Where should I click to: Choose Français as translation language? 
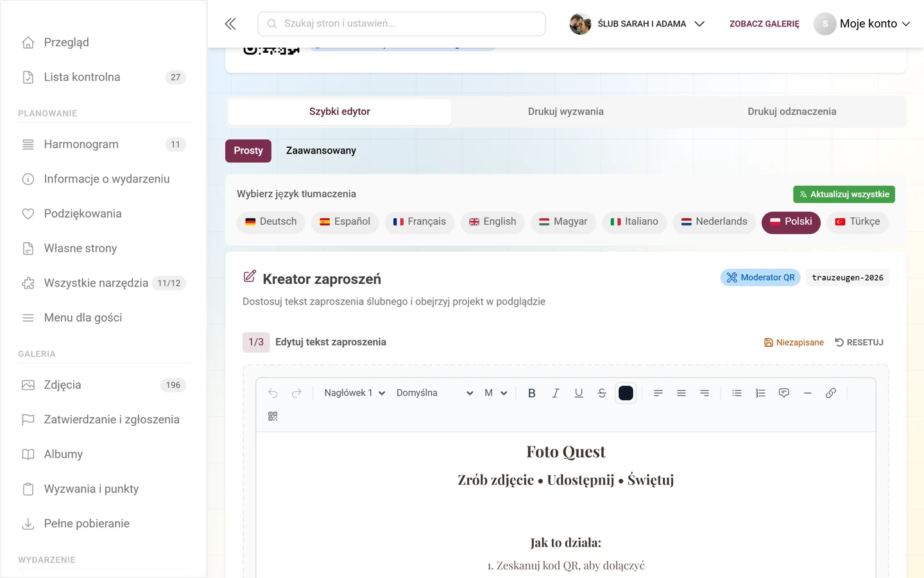click(x=420, y=222)
